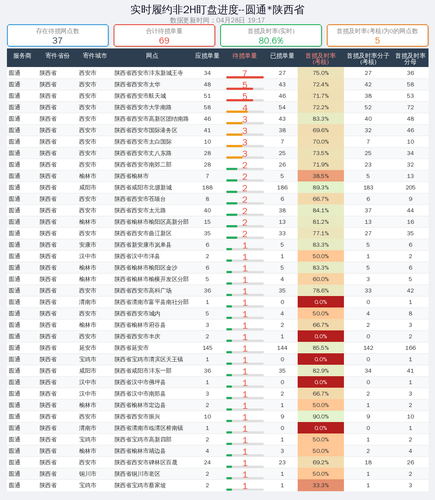Sort by the 服务商 column header
Screen dimensions: 435x500
(22, 56)
